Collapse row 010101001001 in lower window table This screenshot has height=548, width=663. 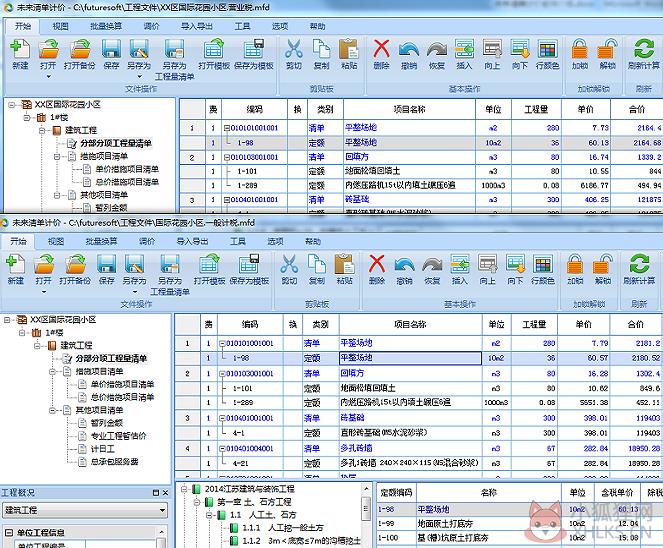pos(222,344)
